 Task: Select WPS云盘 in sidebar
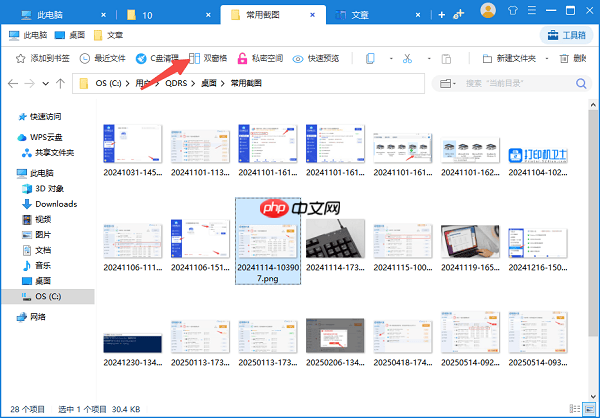click(39, 137)
